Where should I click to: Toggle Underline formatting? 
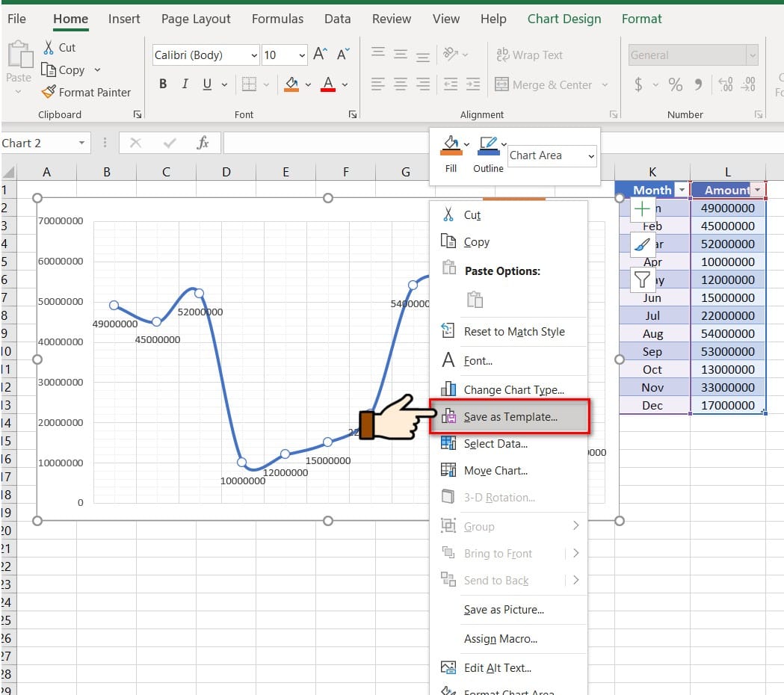tap(206, 84)
